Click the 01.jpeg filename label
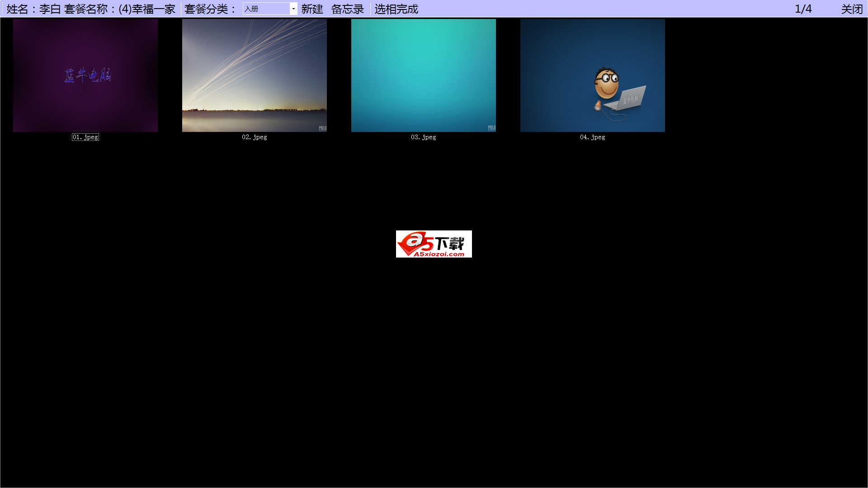This screenshot has width=868, height=488. click(x=85, y=137)
